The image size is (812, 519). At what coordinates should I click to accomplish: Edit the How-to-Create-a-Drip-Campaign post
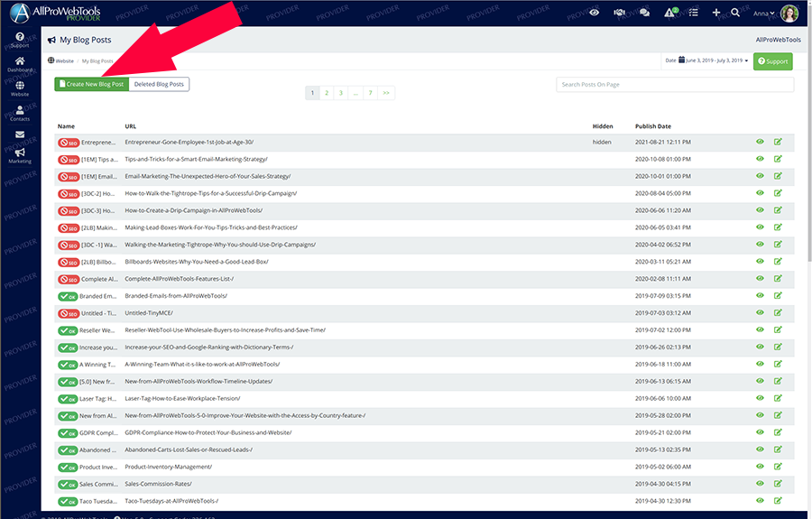(x=778, y=209)
